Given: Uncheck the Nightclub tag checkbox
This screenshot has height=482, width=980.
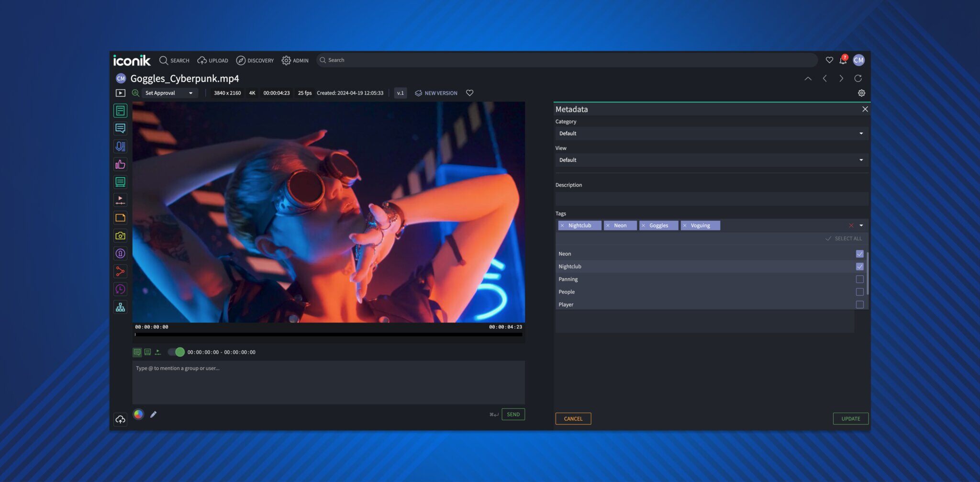Looking at the screenshot, I should [859, 267].
